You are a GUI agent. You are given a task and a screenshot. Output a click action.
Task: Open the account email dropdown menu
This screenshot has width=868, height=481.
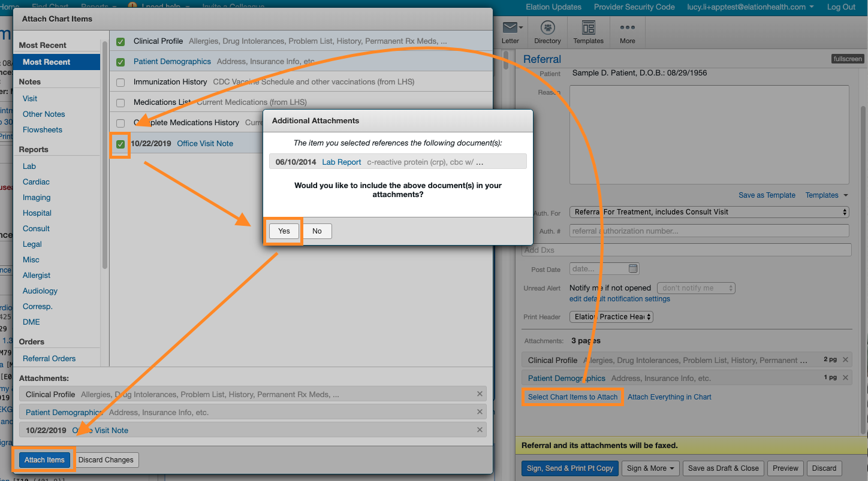pyautogui.click(x=750, y=7)
